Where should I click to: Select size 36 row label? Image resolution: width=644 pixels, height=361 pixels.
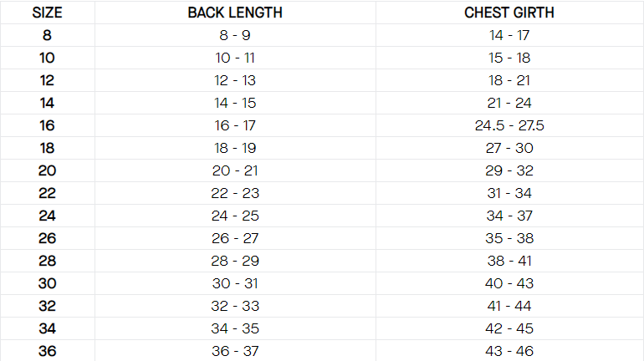pyautogui.click(x=48, y=351)
